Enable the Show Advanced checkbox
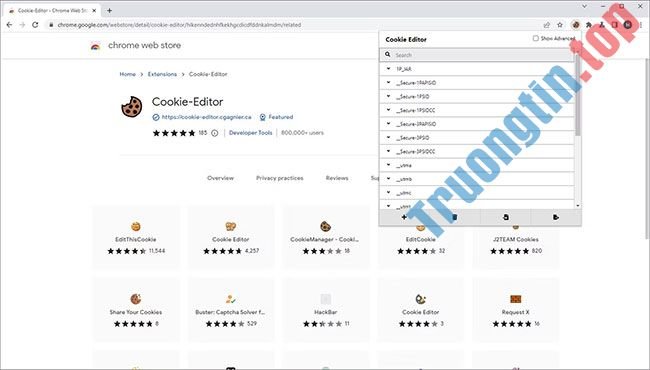650x370 pixels. [535, 38]
